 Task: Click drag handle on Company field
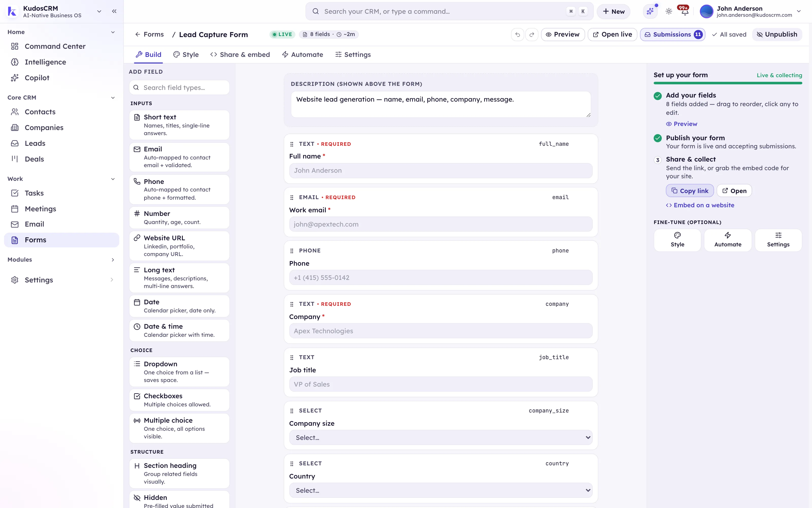[x=292, y=304]
